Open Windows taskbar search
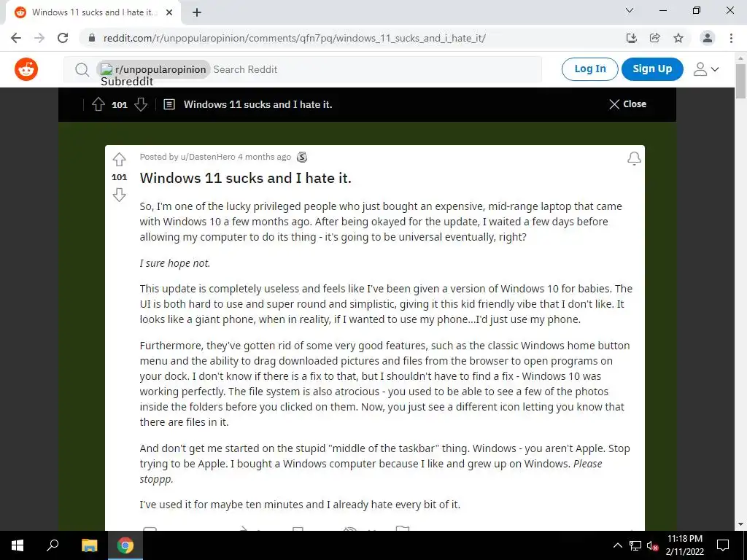 point(53,545)
